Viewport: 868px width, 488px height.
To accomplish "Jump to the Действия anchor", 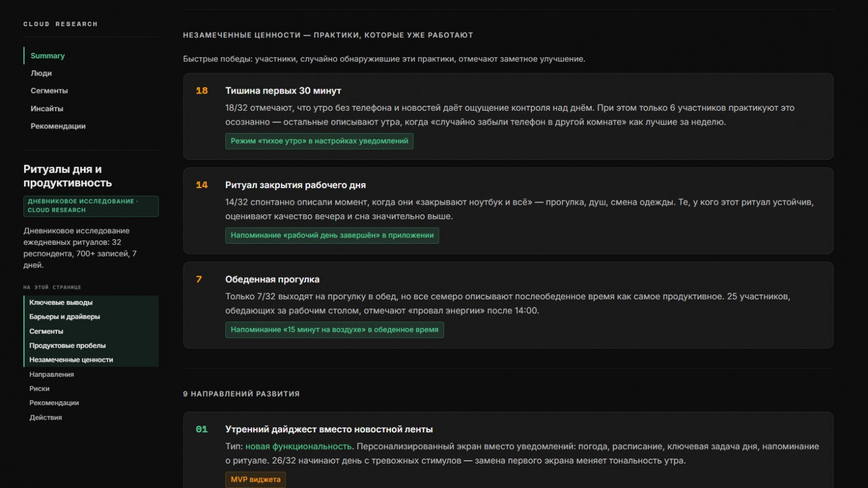I will [x=46, y=417].
